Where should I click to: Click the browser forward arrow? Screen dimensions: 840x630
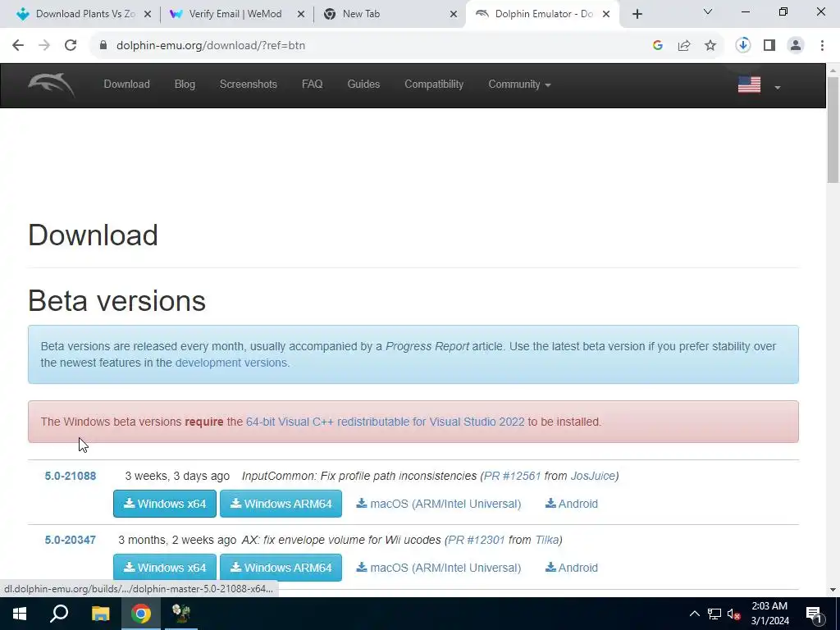44,46
